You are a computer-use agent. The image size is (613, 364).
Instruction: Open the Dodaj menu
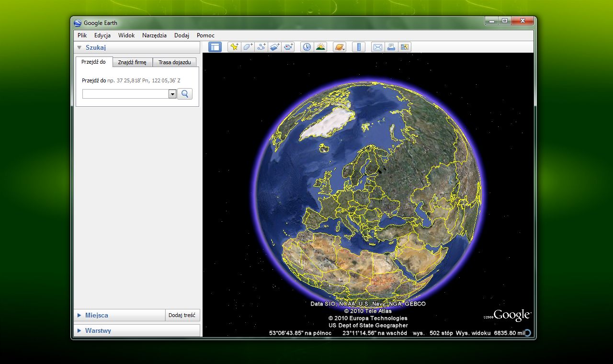pos(182,35)
